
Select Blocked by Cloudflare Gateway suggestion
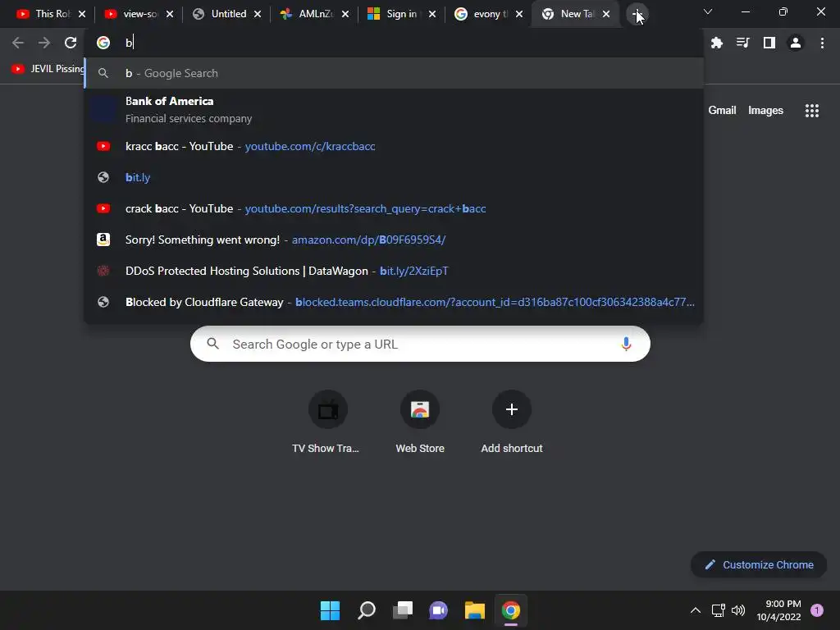(x=394, y=302)
